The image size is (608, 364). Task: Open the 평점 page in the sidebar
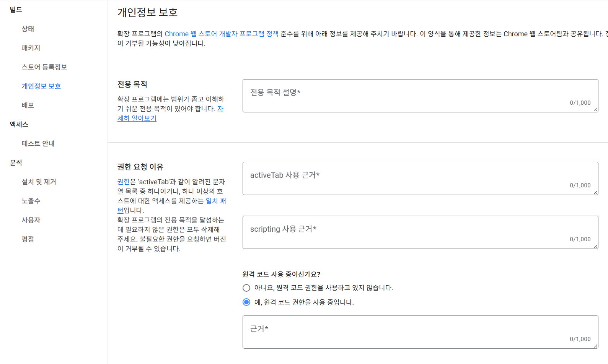[28, 239]
